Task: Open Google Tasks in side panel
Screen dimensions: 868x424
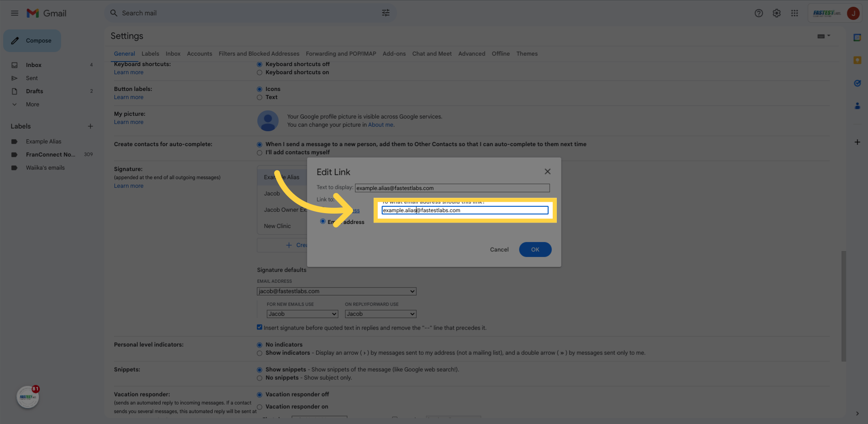Action: tap(857, 83)
